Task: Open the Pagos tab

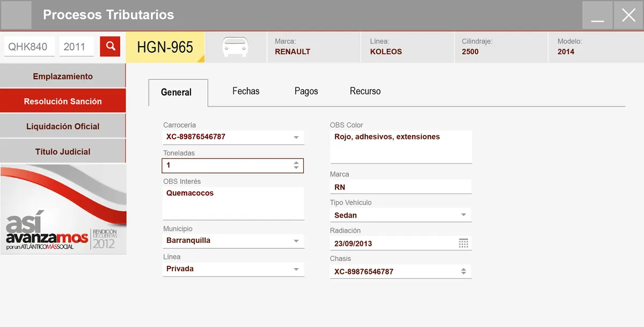Action: coord(306,91)
